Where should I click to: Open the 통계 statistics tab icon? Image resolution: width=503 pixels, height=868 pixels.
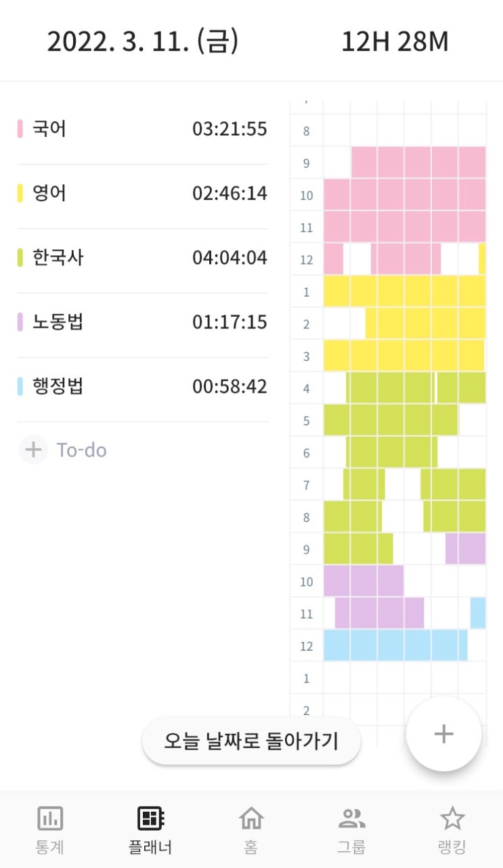coord(50,819)
